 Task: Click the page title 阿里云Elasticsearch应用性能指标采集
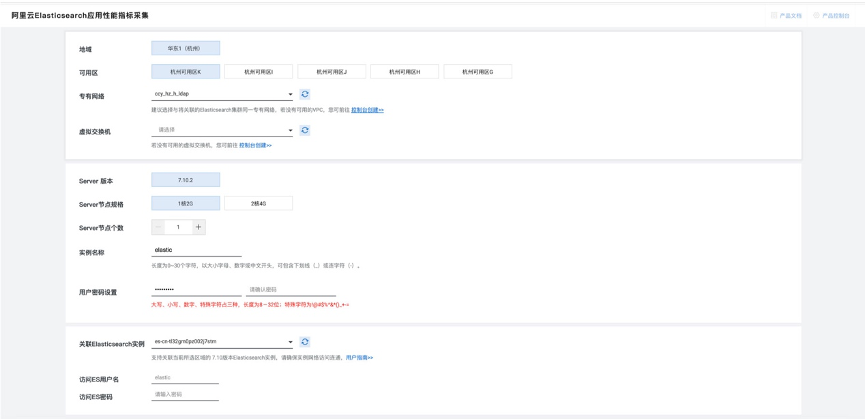[x=80, y=15]
